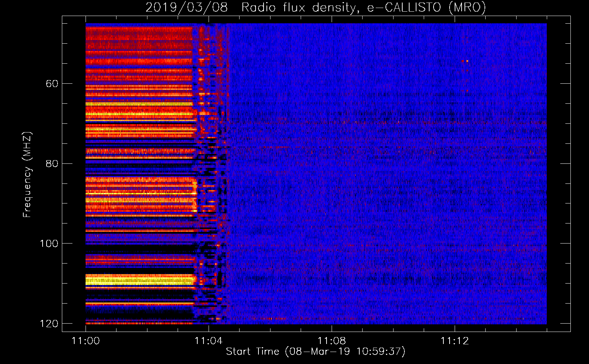
Task: Click the plot title "2019/03/08 Radio flux density, e-CALLISTO (MRO)"
Action: click(316, 7)
